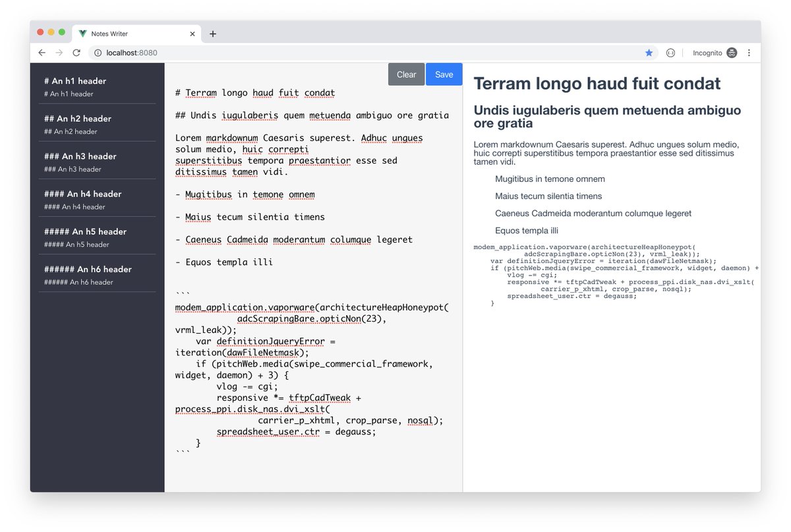Click the '## Undis iugulaberis' line in editor
This screenshot has width=791, height=532.
point(312,115)
